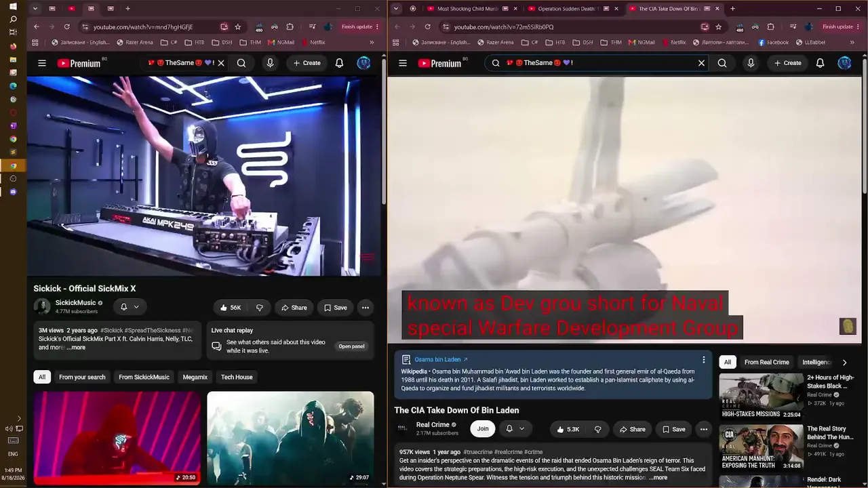Clear the search box in left YouTube window
Viewport: 868px width, 488px height.
point(221,63)
